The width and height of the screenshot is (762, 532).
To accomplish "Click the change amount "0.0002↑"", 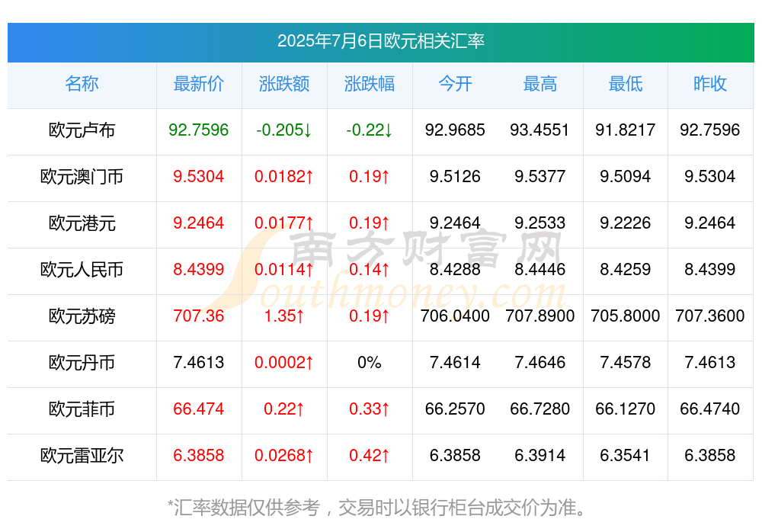I will (x=284, y=362).
